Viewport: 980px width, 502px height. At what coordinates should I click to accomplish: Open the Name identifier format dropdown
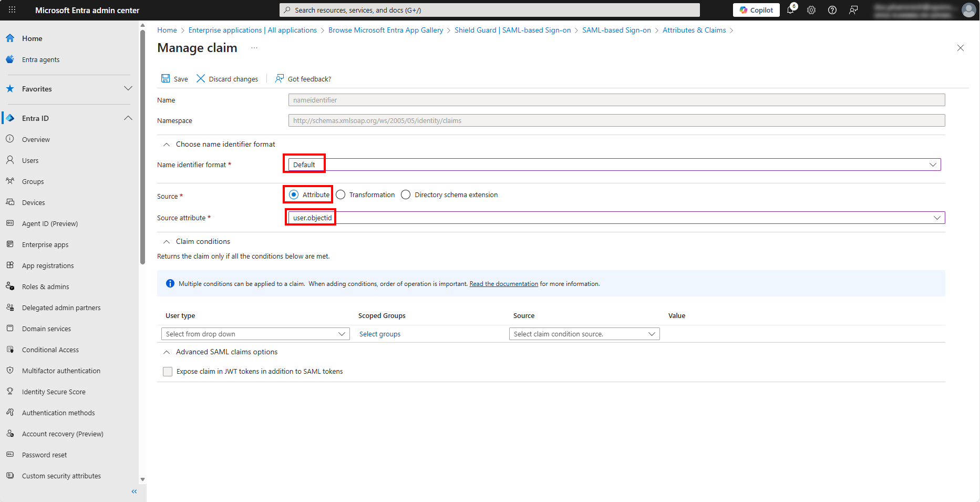click(614, 165)
